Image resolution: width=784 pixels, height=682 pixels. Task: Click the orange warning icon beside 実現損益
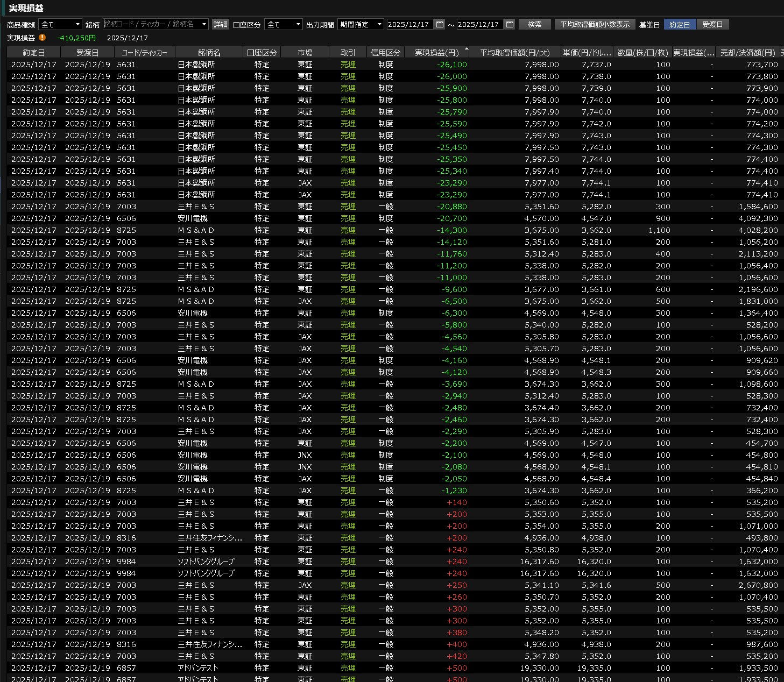pos(42,38)
